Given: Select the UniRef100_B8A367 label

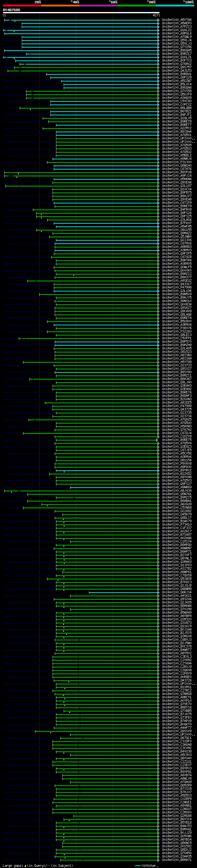Looking at the screenshot, I should (x=177, y=379).
